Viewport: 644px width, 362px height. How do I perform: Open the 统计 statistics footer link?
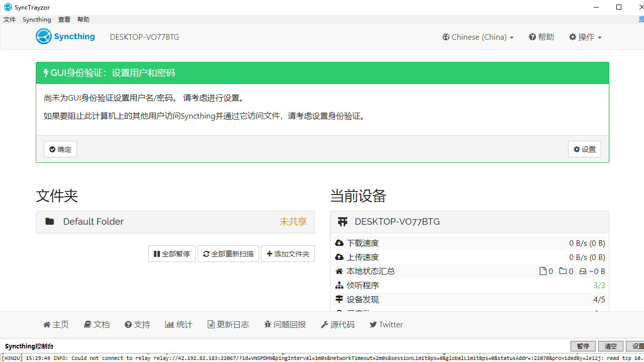[179, 325]
